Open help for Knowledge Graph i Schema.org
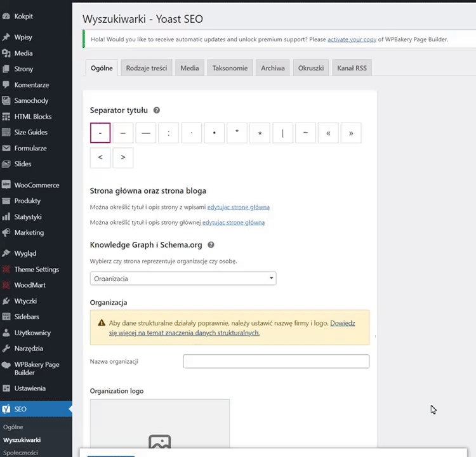 point(211,245)
